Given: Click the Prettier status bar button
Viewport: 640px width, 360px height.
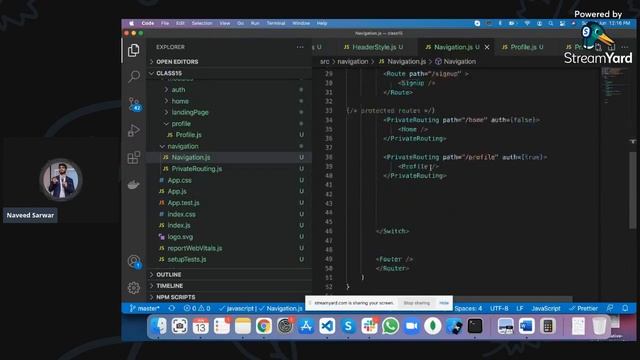Looking at the screenshot, I should coord(584,309).
